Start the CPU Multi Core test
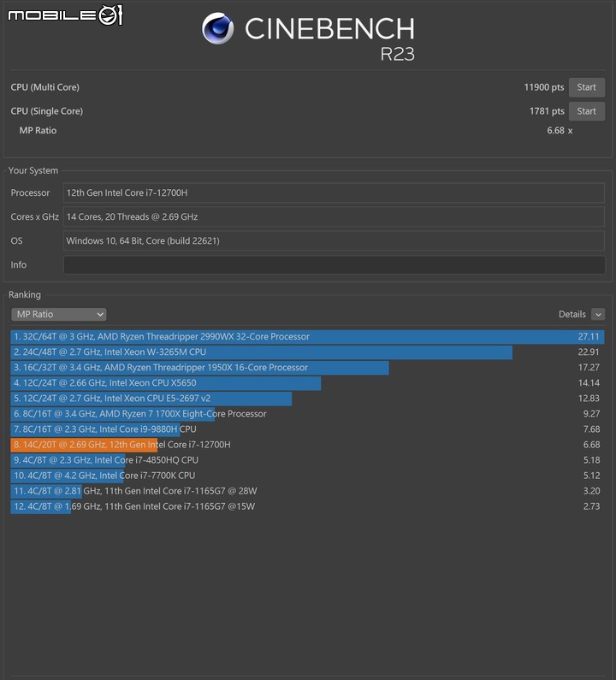Image resolution: width=616 pixels, height=680 pixels. coord(587,87)
